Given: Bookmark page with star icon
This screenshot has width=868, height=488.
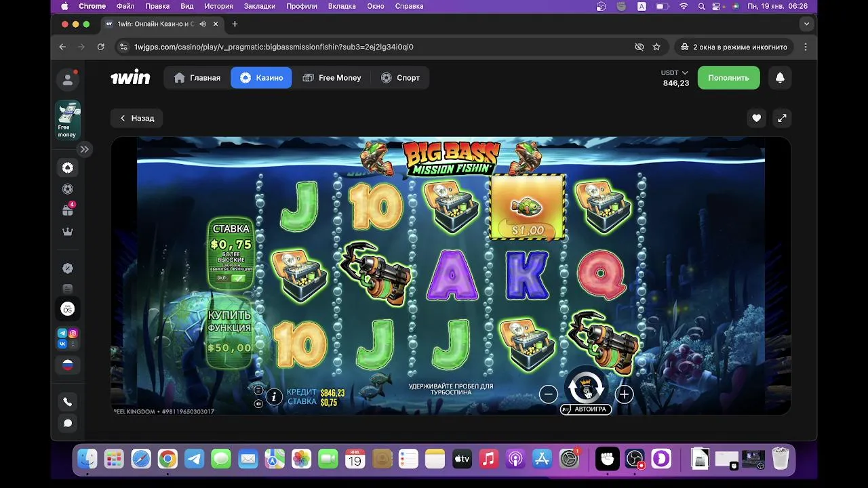Looking at the screenshot, I should pos(656,47).
